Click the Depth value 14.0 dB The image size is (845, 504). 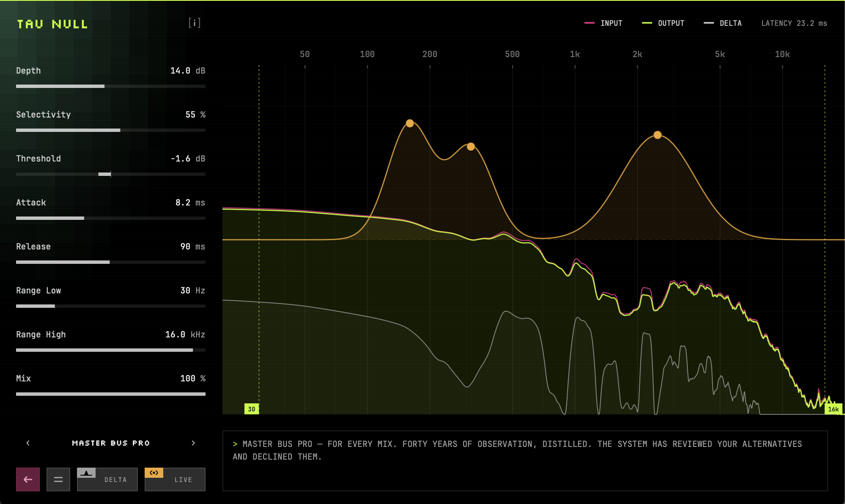pyautogui.click(x=188, y=71)
